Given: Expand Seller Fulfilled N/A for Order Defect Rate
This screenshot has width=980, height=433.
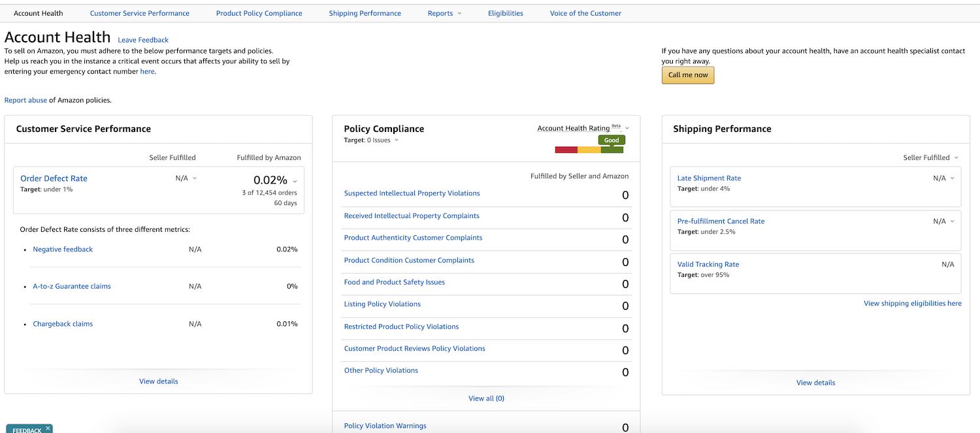Looking at the screenshot, I should coord(194,178).
